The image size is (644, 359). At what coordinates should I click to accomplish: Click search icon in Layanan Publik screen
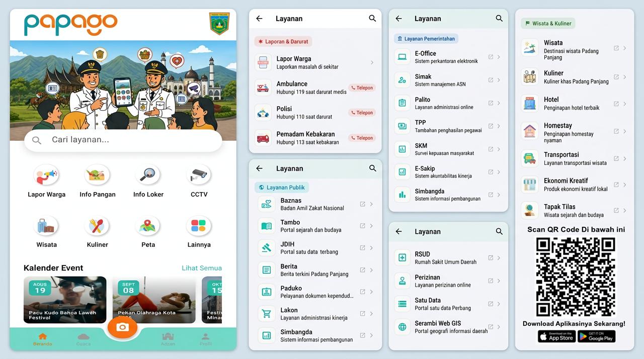pyautogui.click(x=373, y=168)
